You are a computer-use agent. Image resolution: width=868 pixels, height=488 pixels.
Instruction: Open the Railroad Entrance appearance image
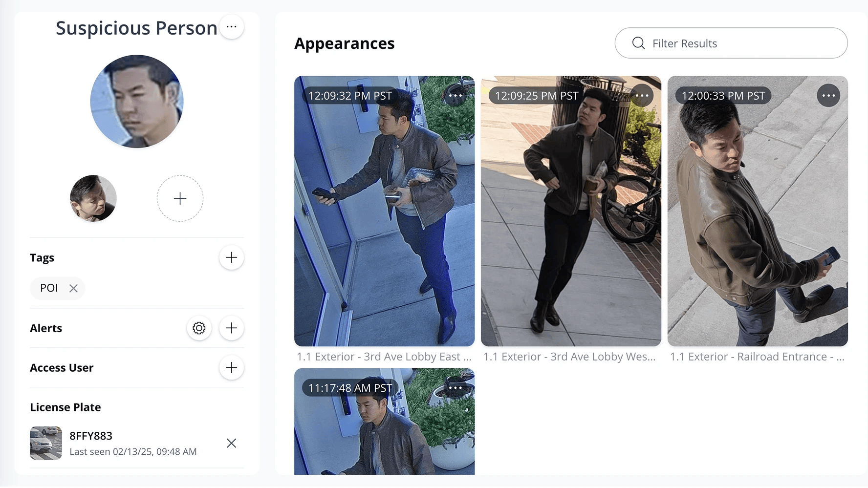[x=758, y=220]
